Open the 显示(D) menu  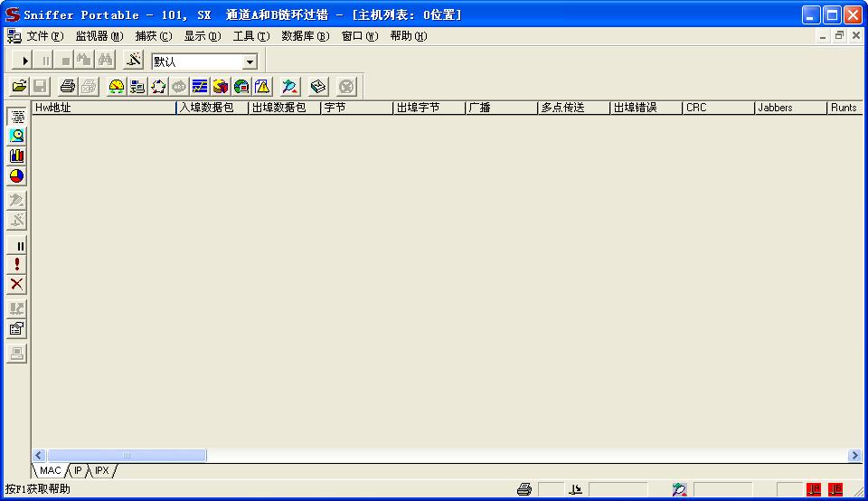(202, 36)
